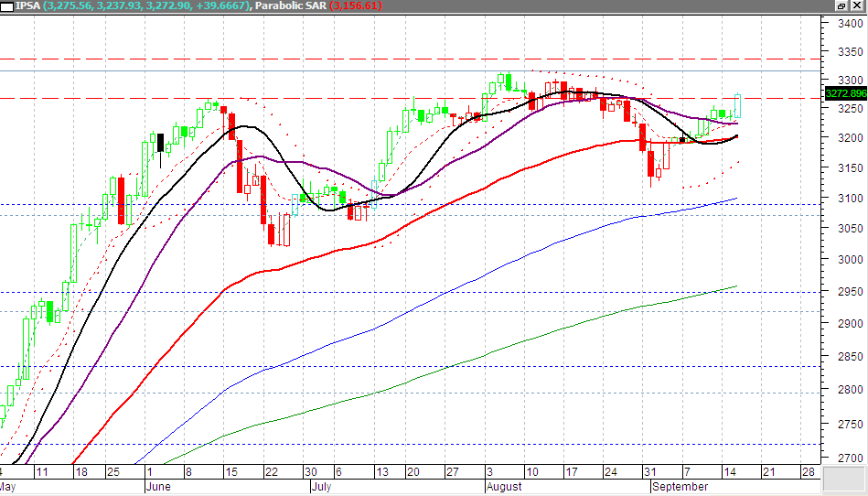Click the June month label on time axis

[158, 487]
